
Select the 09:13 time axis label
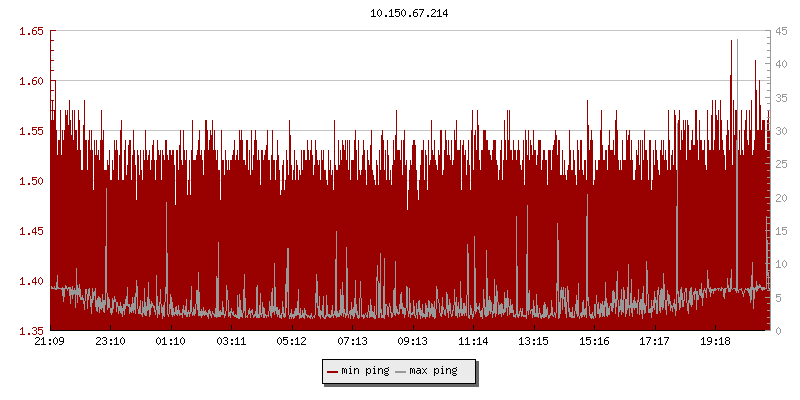tap(413, 342)
